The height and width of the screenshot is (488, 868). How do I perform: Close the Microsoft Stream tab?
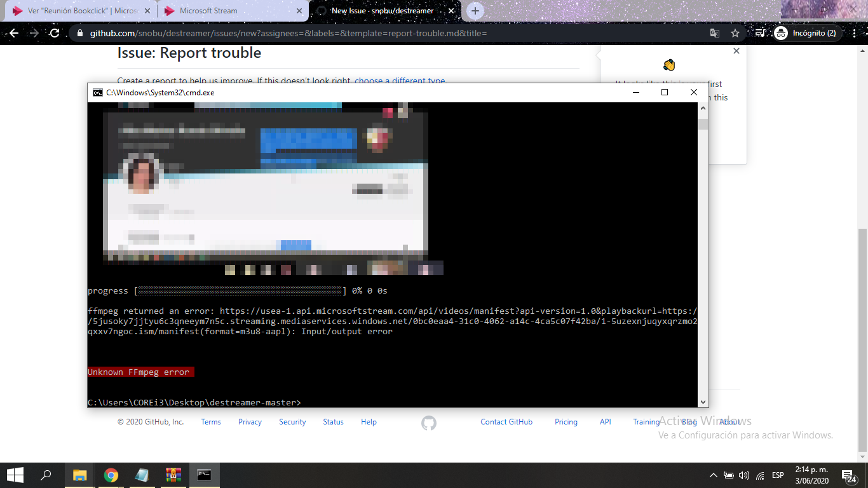(299, 11)
